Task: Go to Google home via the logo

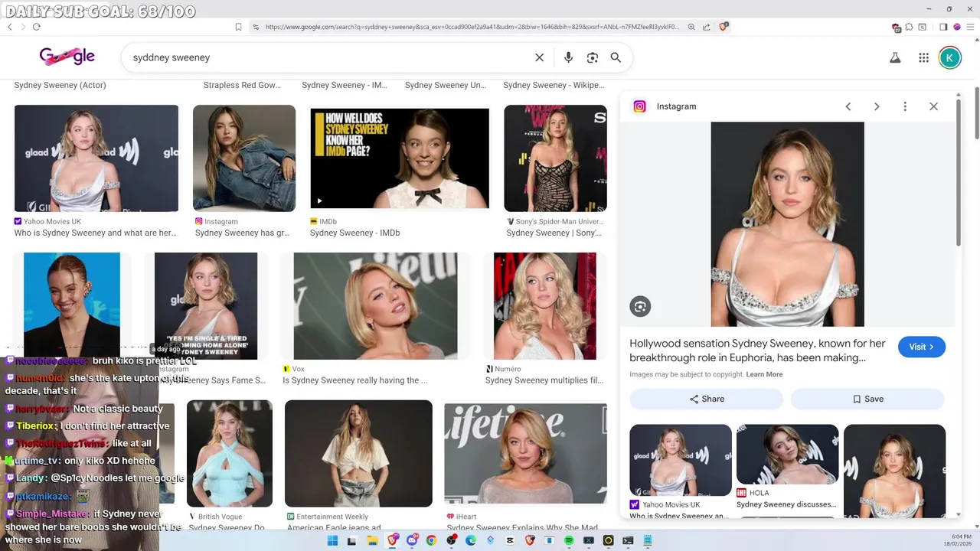Action: [67, 57]
